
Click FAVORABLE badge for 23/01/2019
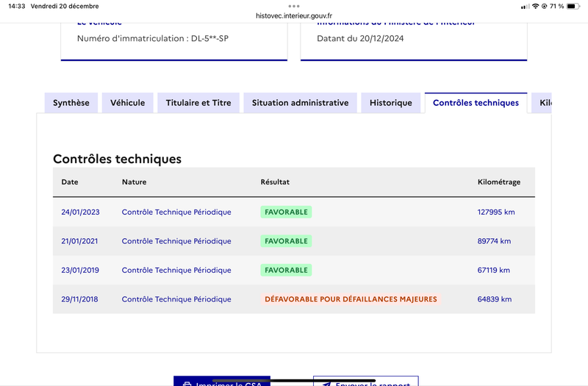point(286,270)
